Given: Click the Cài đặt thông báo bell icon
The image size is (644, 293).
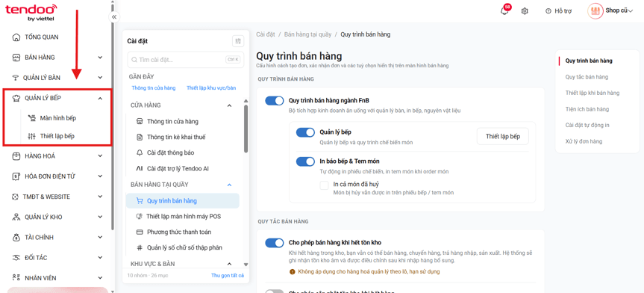Looking at the screenshot, I should [x=140, y=152].
